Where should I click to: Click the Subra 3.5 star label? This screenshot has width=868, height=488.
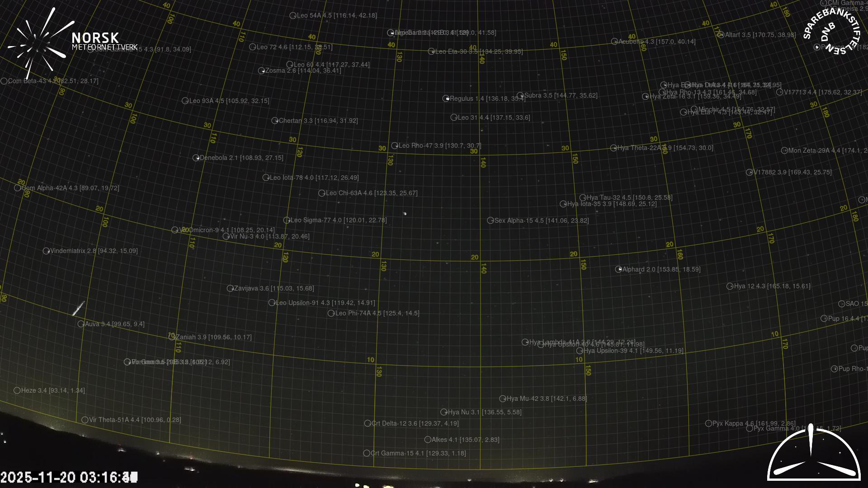(561, 95)
